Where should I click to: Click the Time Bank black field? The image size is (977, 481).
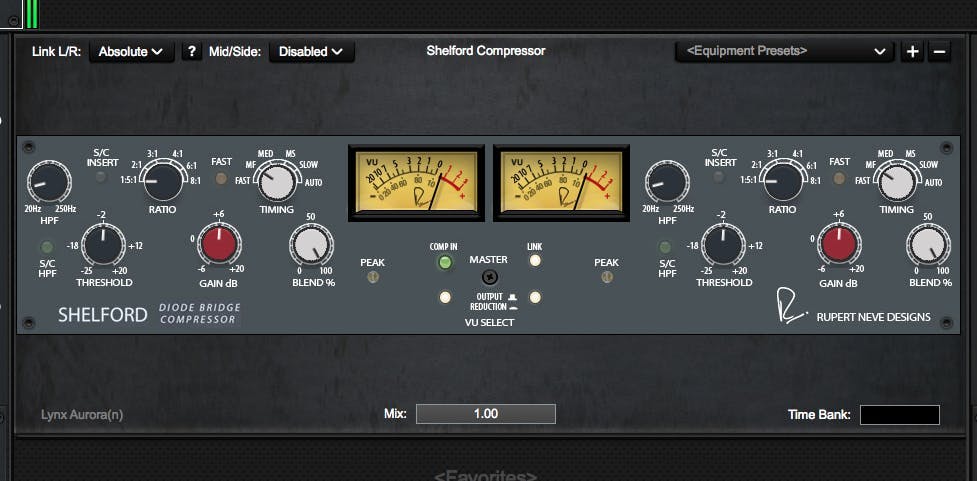click(x=900, y=415)
